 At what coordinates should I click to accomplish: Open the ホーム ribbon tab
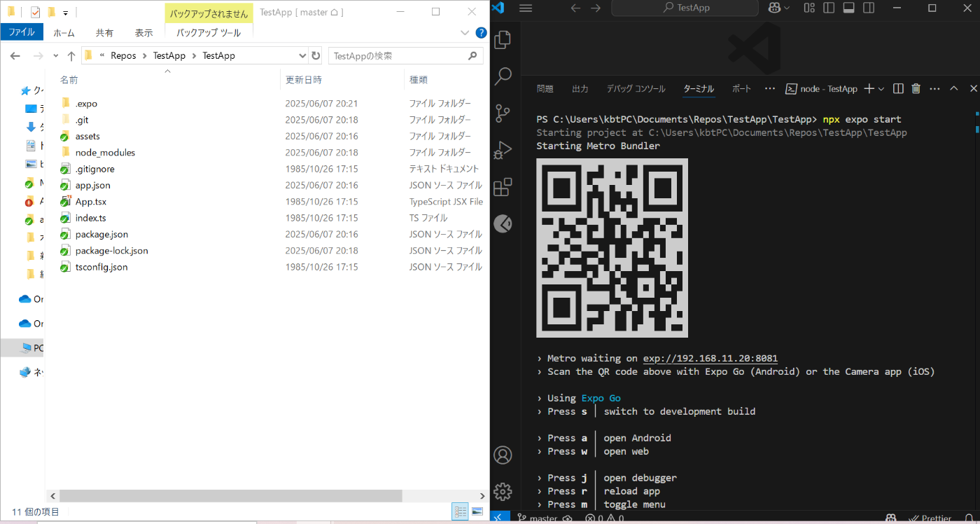coord(64,32)
